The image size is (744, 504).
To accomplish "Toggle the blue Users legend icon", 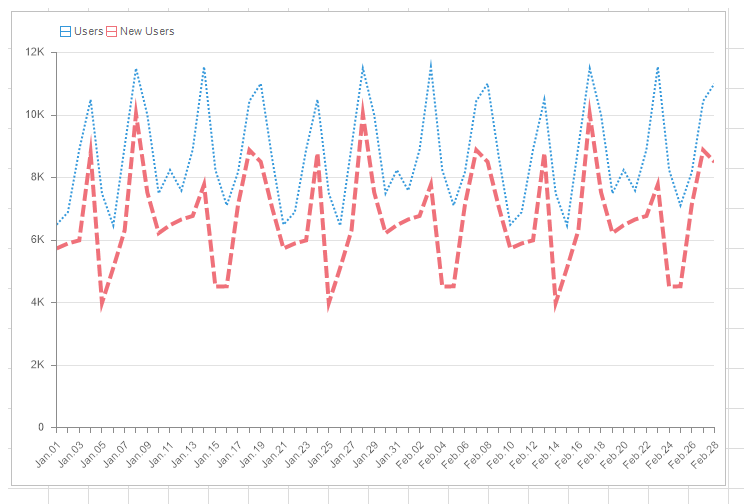I will pyautogui.click(x=65, y=32).
